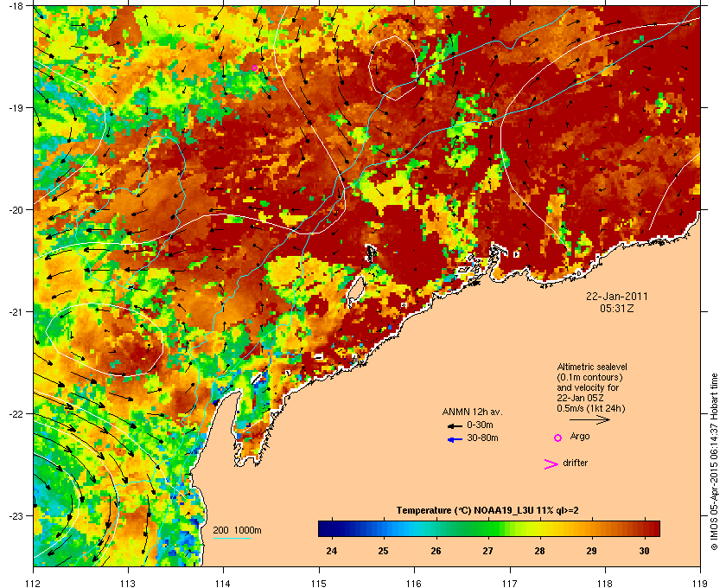This screenshot has height=588, width=726.
Task: Click the 'Altimetric sealevel' legend text
Action: point(592,367)
